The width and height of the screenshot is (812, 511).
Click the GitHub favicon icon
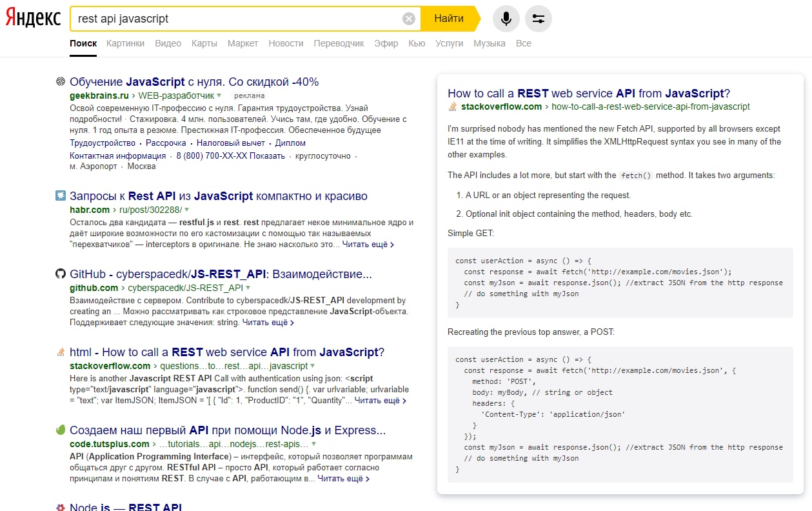[61, 274]
